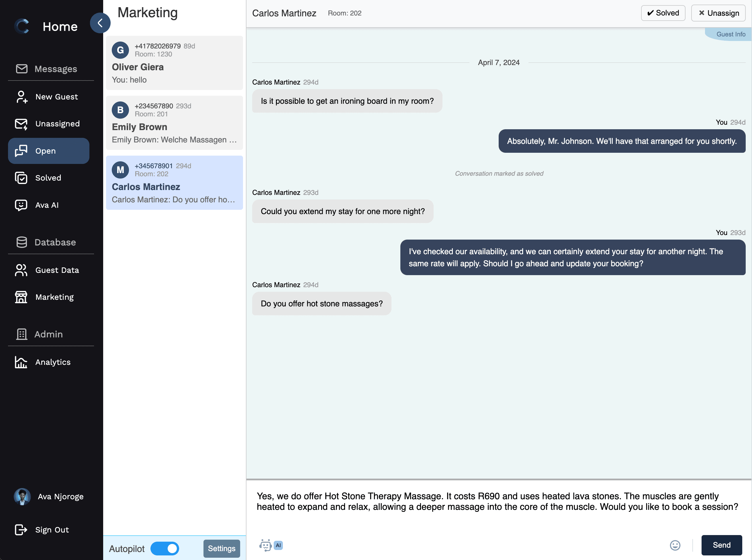Select the Solved menu item in the sidebar
752x560 pixels.
[x=48, y=178]
